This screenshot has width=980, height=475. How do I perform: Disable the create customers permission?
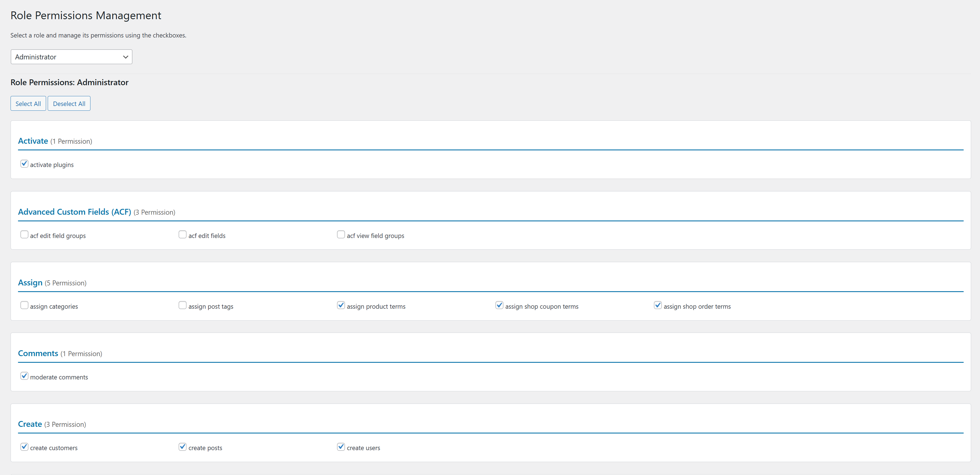pos(24,446)
